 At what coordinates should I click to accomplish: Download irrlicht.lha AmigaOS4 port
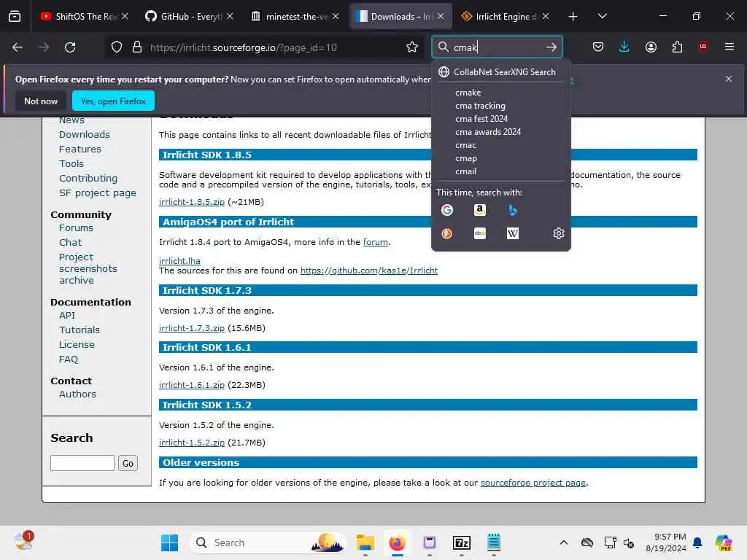[179, 261]
